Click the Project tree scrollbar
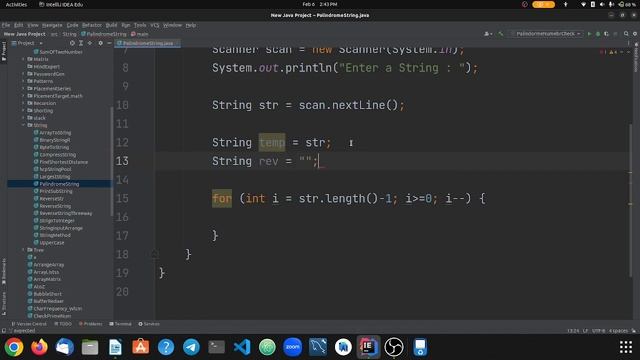Image resolution: width=640 pixels, height=360 pixels. pos(112,161)
